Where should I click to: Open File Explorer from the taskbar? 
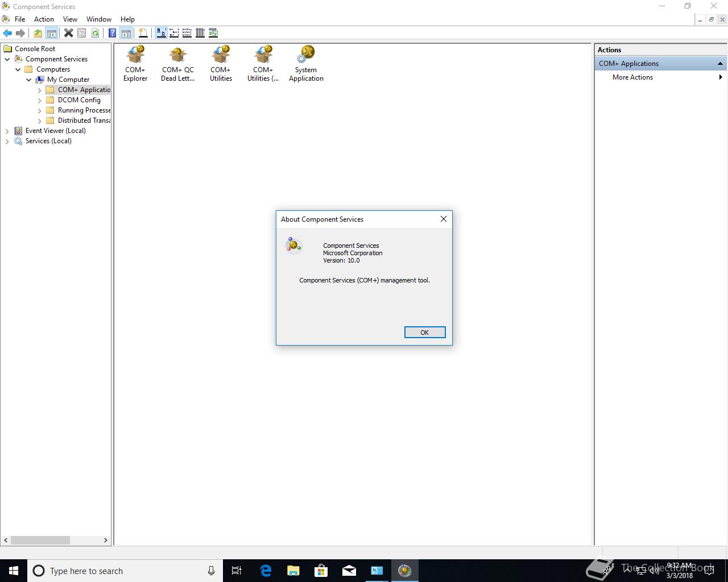(293, 571)
